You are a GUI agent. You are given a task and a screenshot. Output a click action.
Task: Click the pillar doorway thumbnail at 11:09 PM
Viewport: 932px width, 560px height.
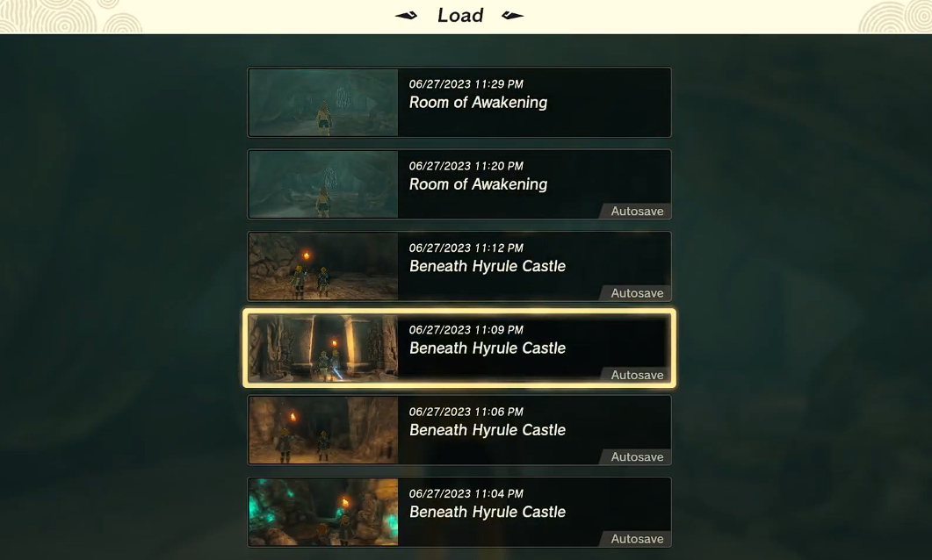[x=323, y=348]
